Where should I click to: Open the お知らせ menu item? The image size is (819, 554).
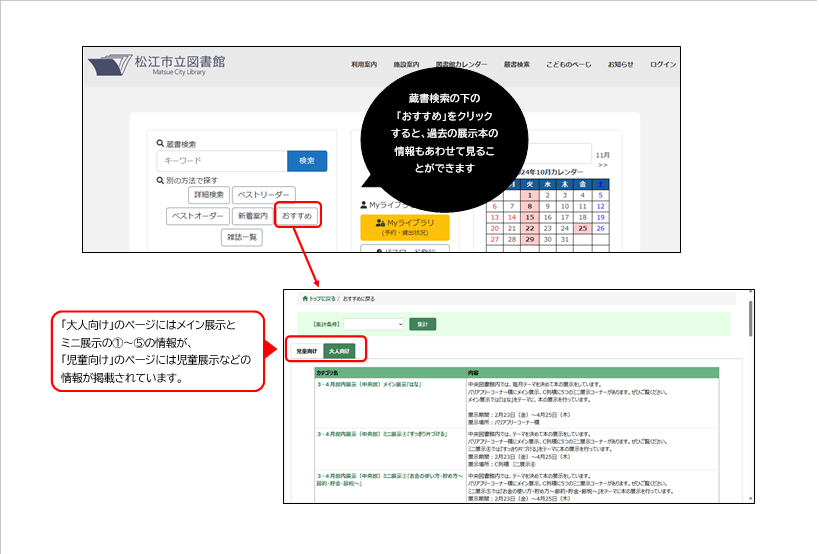(x=620, y=64)
